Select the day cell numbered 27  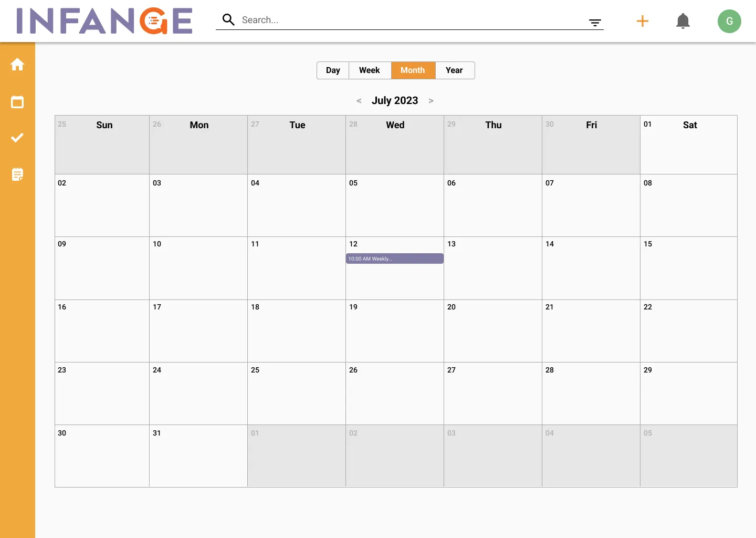click(493, 394)
